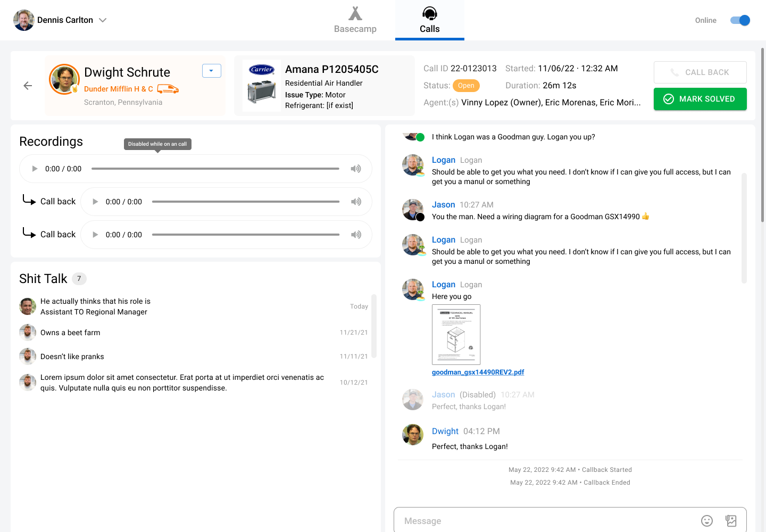Open the Goodman technical manual thumbnail
766x532 pixels.
(x=456, y=335)
